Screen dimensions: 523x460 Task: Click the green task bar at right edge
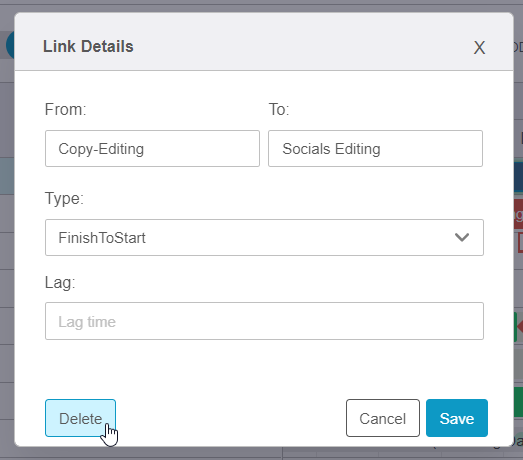point(518,402)
